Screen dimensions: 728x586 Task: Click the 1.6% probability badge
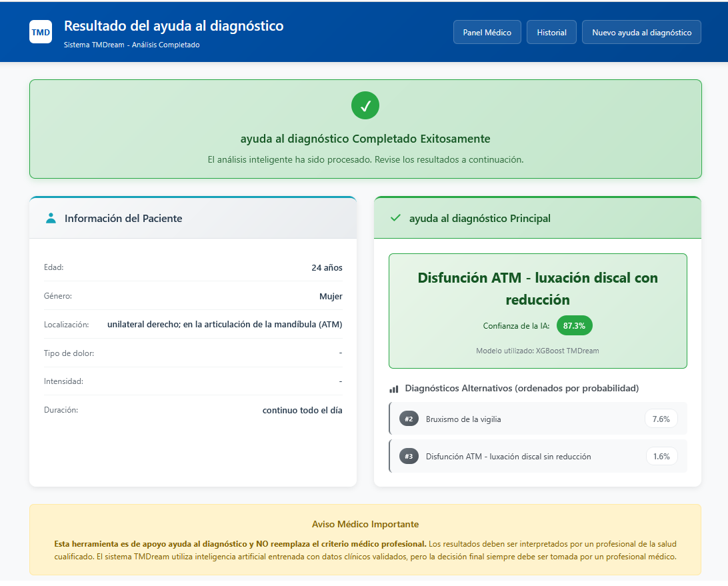pyautogui.click(x=661, y=456)
